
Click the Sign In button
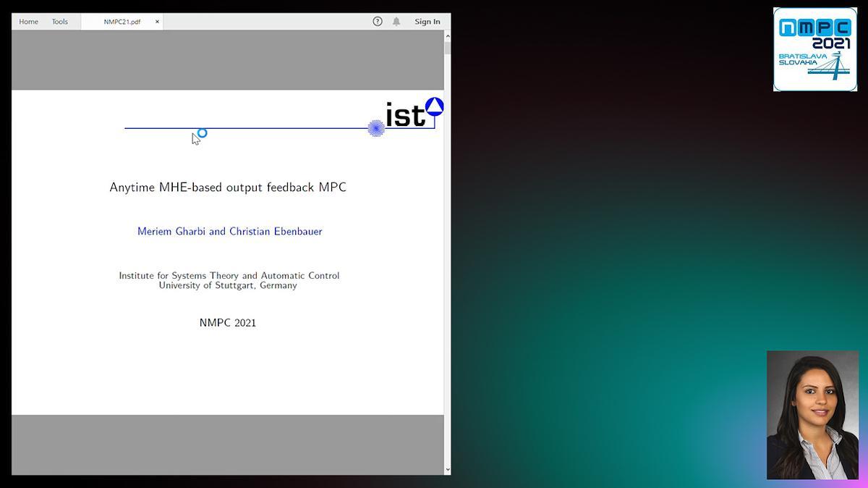click(427, 22)
